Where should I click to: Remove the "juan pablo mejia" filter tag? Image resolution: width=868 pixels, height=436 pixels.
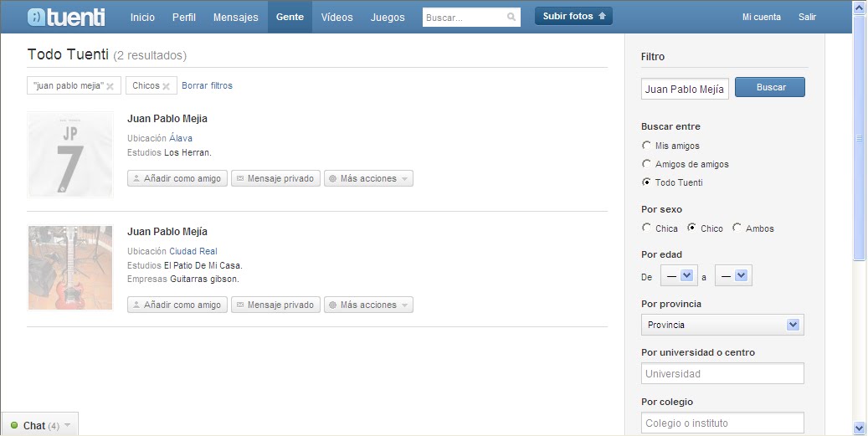[110, 86]
